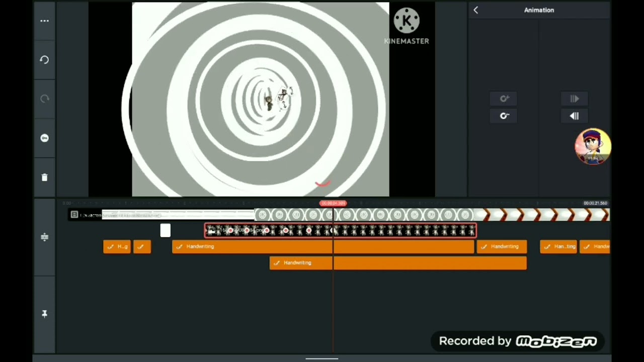The image size is (644, 362).
Task: Select the chevron-pattern clip on main track
Action: 542,215
